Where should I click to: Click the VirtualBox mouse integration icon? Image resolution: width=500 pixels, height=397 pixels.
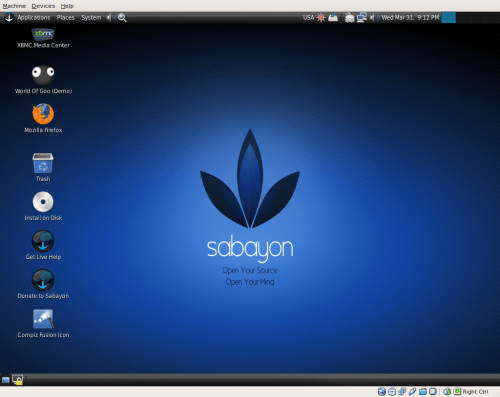(447, 392)
